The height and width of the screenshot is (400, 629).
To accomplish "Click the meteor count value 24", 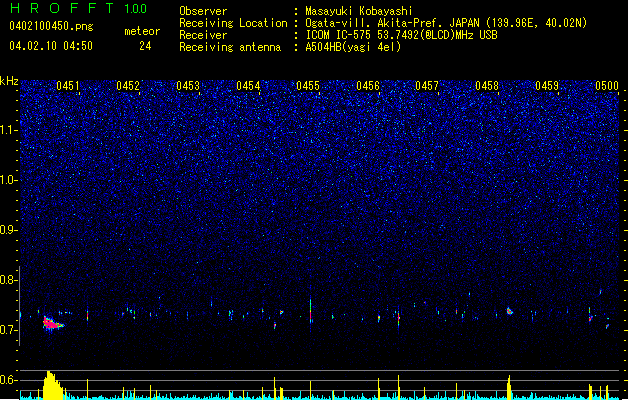I will 145,46.
